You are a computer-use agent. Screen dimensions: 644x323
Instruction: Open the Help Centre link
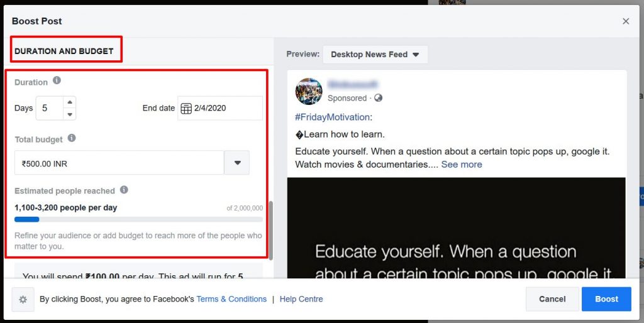(x=301, y=299)
